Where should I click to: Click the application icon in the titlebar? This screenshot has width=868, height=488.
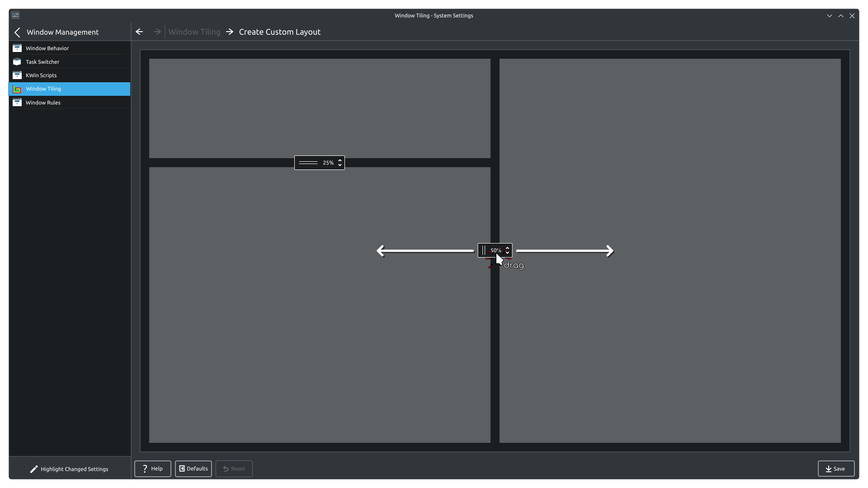(x=15, y=15)
